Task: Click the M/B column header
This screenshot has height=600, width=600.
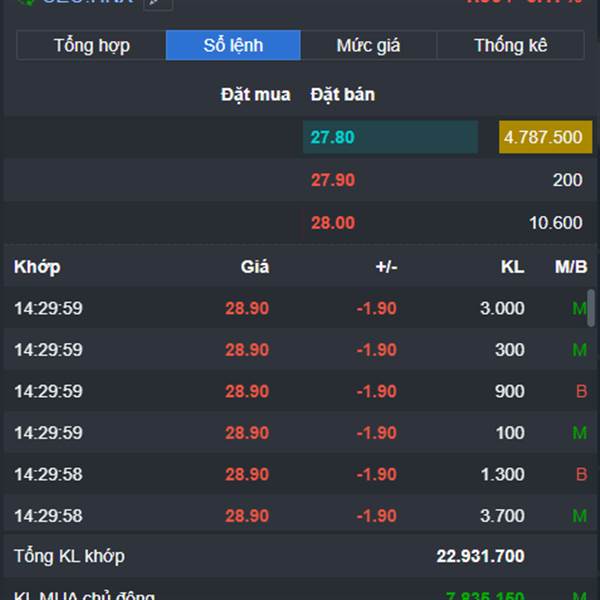Action: (x=571, y=267)
